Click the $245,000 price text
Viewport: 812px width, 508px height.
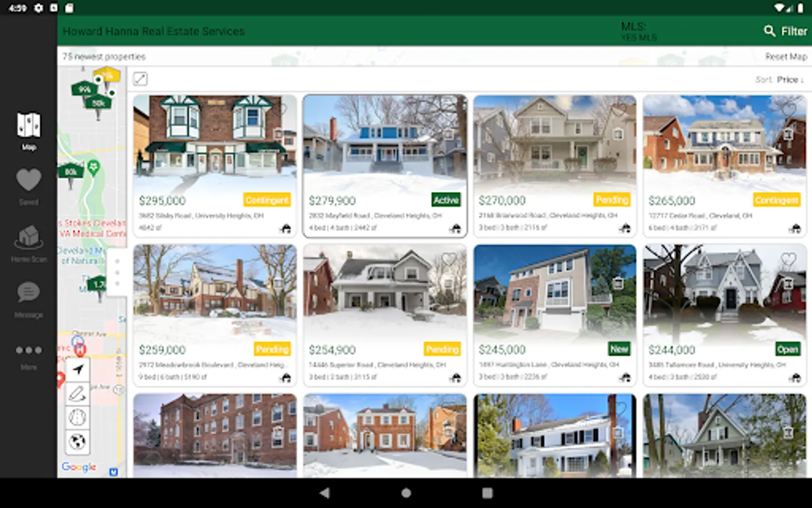point(502,350)
